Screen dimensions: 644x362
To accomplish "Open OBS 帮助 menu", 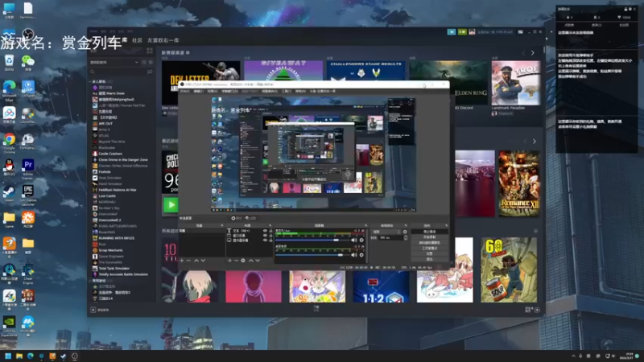I will point(300,91).
